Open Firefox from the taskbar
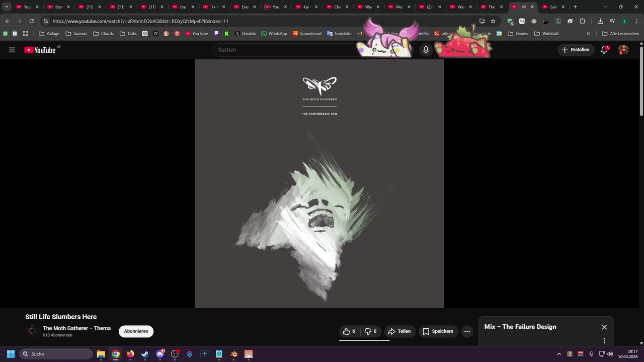 (130, 354)
